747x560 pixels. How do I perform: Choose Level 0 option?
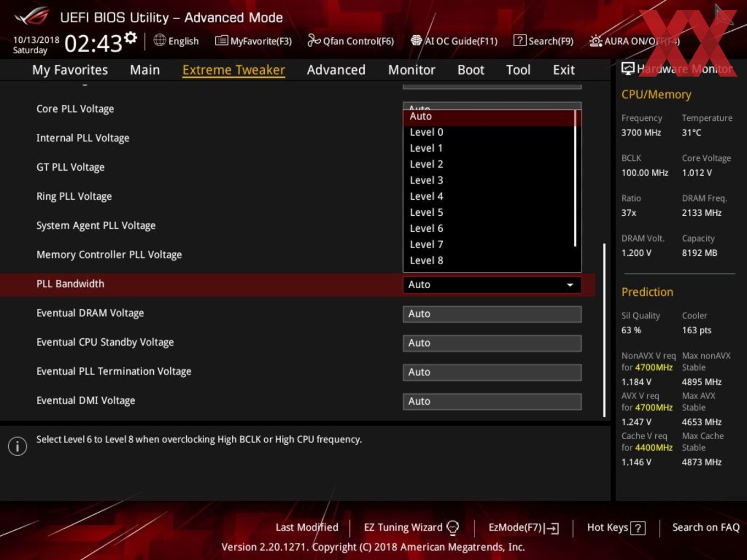(489, 132)
